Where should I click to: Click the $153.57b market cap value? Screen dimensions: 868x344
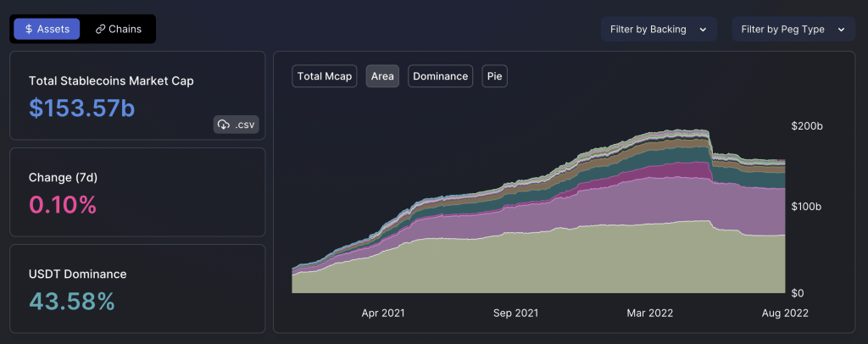pyautogui.click(x=81, y=108)
